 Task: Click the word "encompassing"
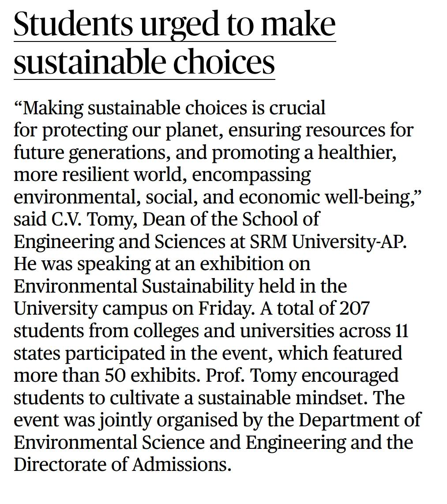coord(252,175)
